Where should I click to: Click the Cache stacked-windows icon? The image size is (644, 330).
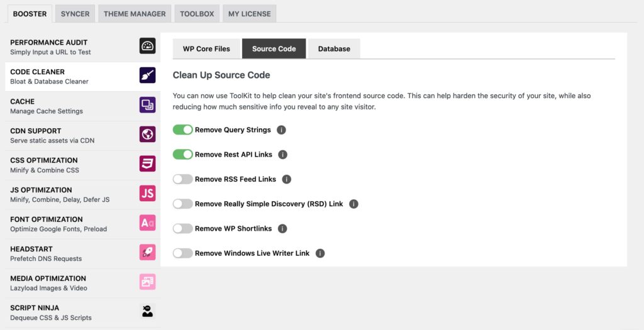tap(147, 105)
